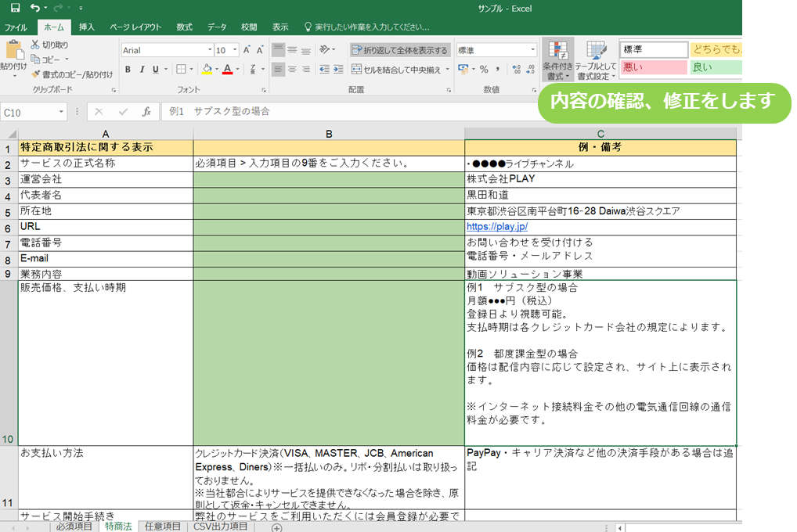Click the Increase Font Size icon
Screen dimensions: 797x532
click(x=247, y=50)
